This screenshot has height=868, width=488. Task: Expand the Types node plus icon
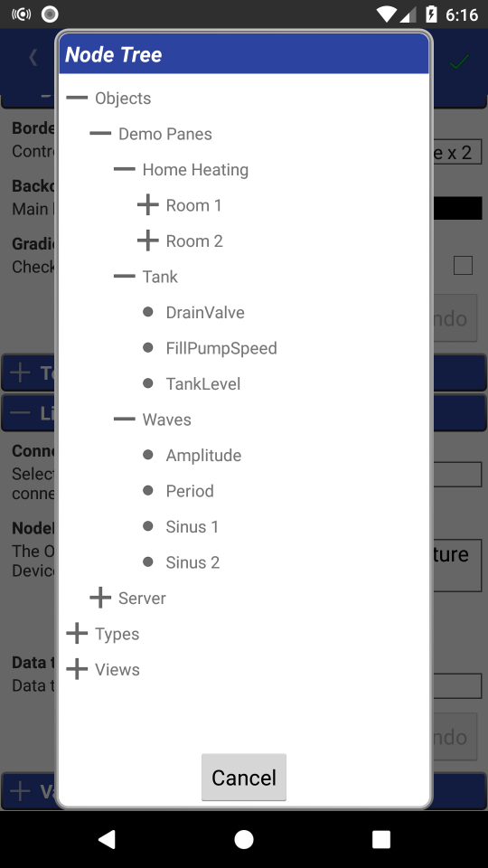pyautogui.click(x=77, y=633)
